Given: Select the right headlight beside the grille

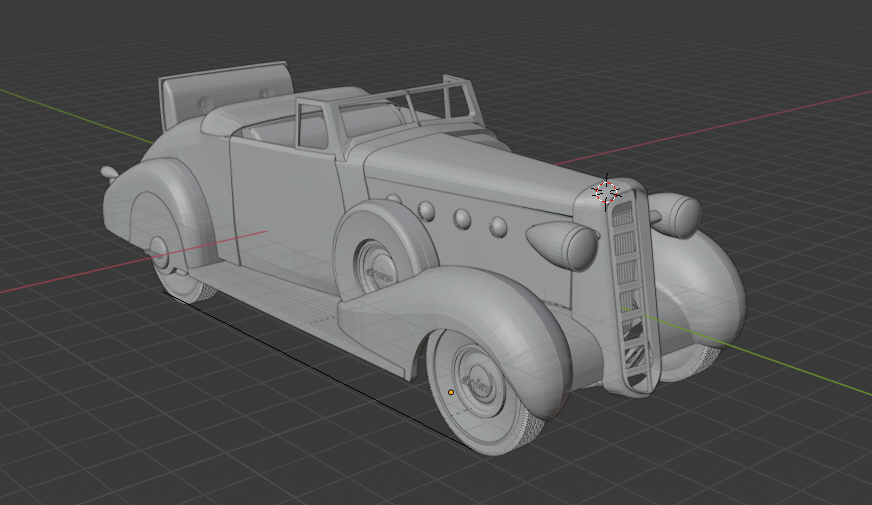Looking at the screenshot, I should (x=674, y=215).
